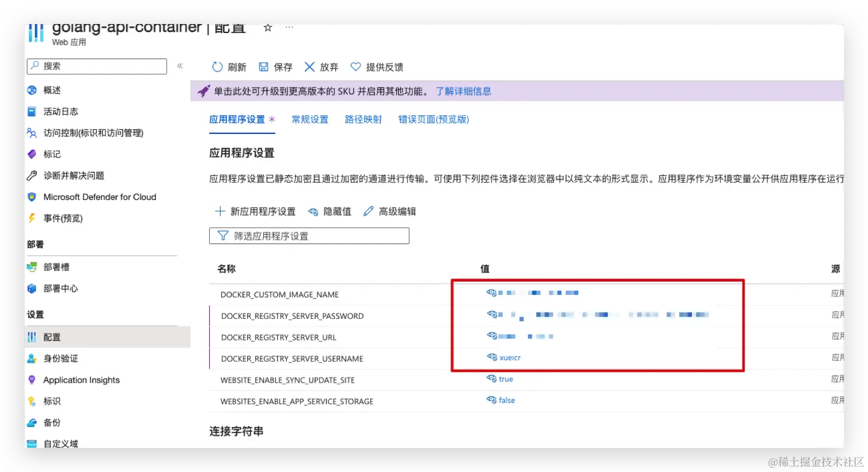The image size is (868, 472).
Task: Follow the 了解详细信息 link
Action: 463,91
